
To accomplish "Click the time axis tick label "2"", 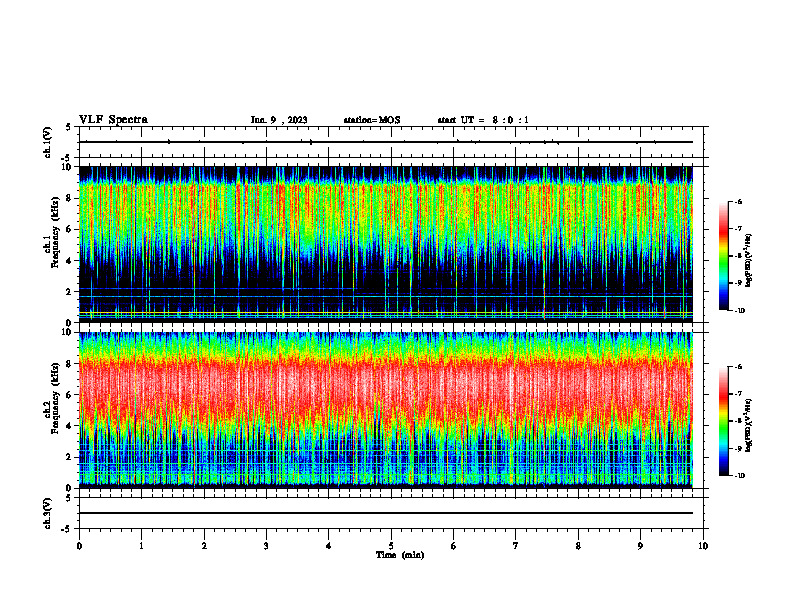I will pyautogui.click(x=204, y=546).
